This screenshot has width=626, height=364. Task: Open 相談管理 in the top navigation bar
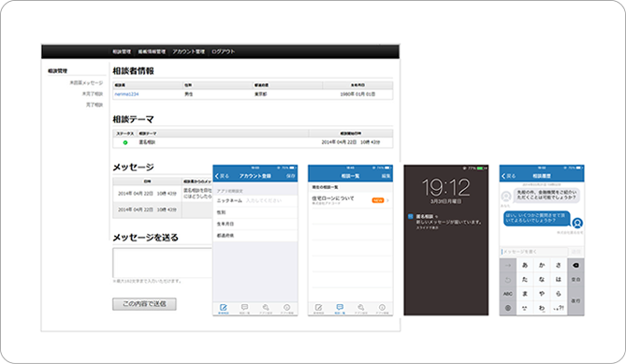coord(122,51)
